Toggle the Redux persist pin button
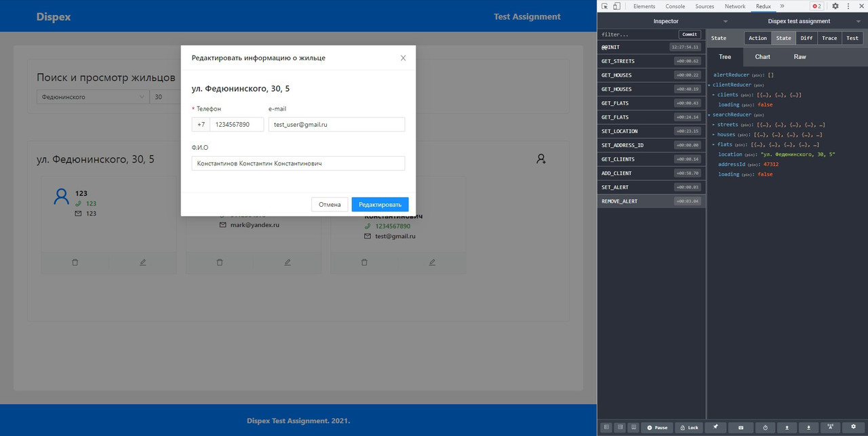The image size is (868, 436). point(715,428)
